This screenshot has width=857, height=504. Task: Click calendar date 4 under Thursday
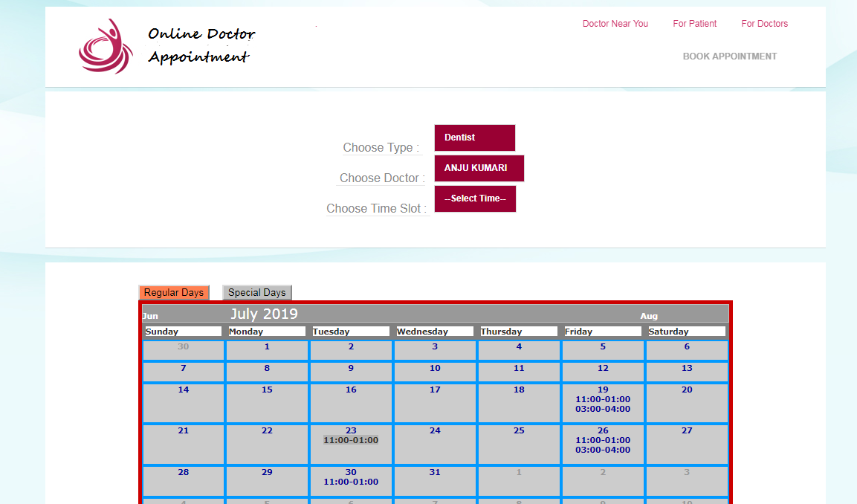click(x=519, y=346)
